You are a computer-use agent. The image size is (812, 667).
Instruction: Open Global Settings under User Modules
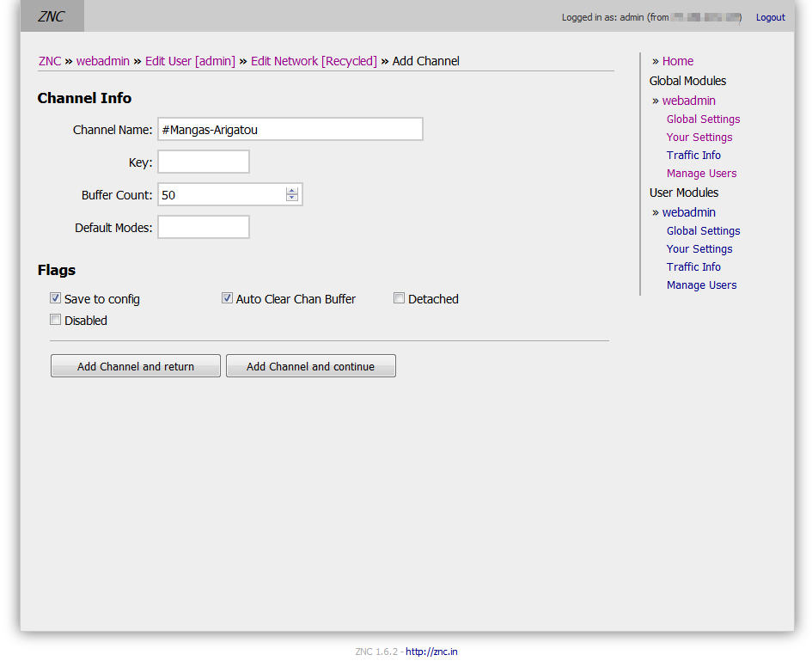(703, 230)
